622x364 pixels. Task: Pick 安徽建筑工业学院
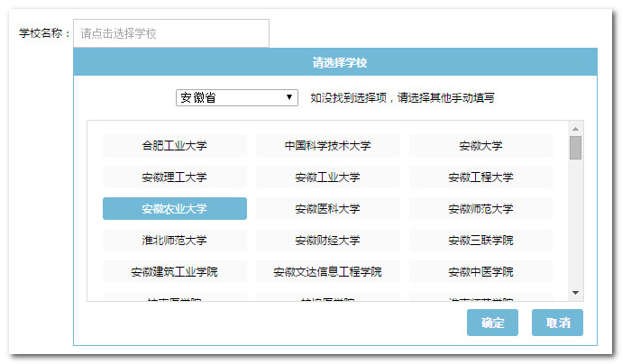pos(175,271)
